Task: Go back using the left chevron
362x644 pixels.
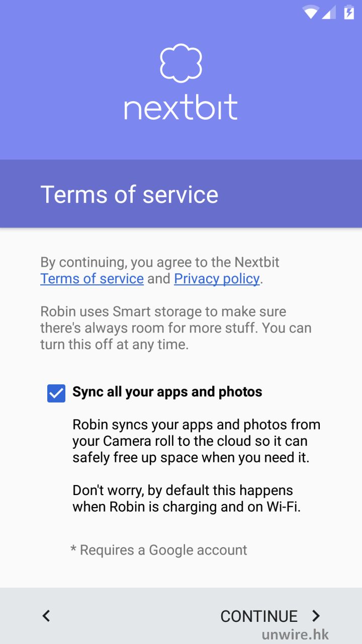Action: point(46,616)
